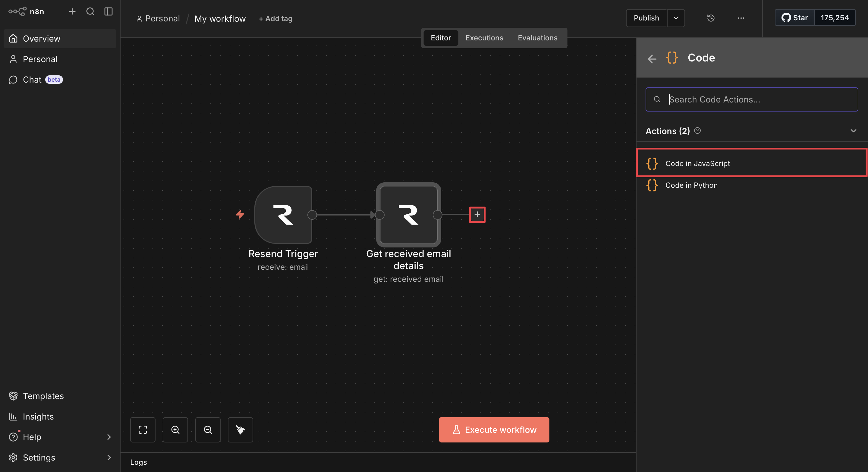Toggle the left sidebar panel icon

[108, 11]
